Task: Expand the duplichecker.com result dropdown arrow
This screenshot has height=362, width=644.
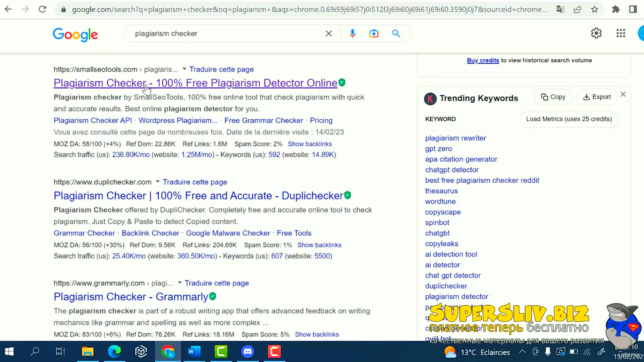Action: click(158, 182)
